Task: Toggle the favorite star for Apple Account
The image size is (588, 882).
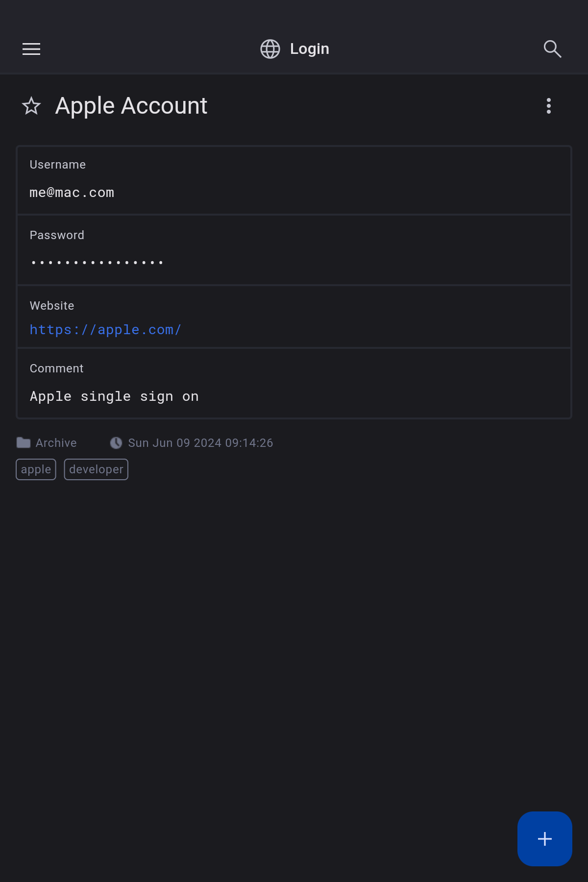Action: pos(31,106)
